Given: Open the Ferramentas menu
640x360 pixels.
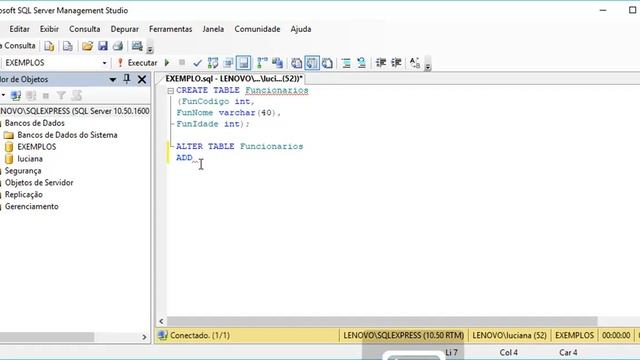Looking at the screenshot, I should pos(170,29).
